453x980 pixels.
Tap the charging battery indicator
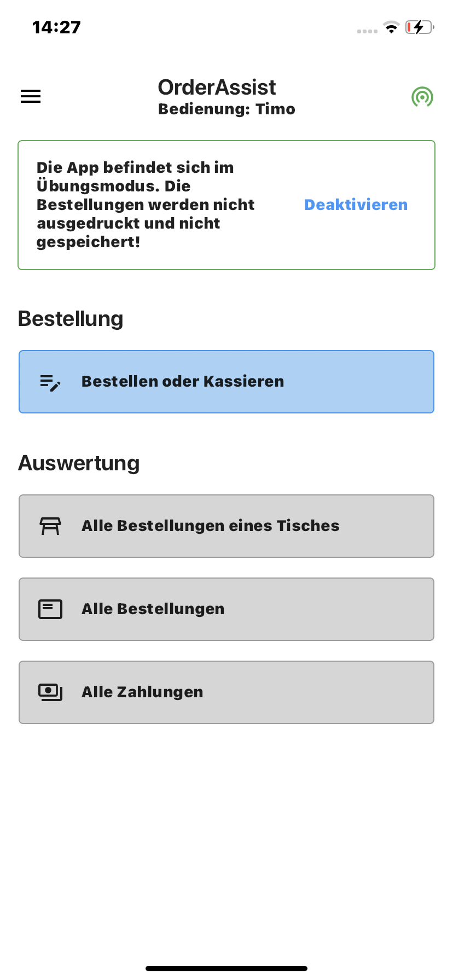pyautogui.click(x=420, y=27)
